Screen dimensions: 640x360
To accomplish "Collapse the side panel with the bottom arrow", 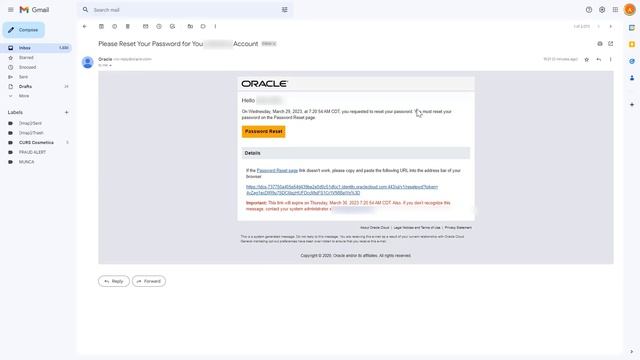I will point(632,351).
